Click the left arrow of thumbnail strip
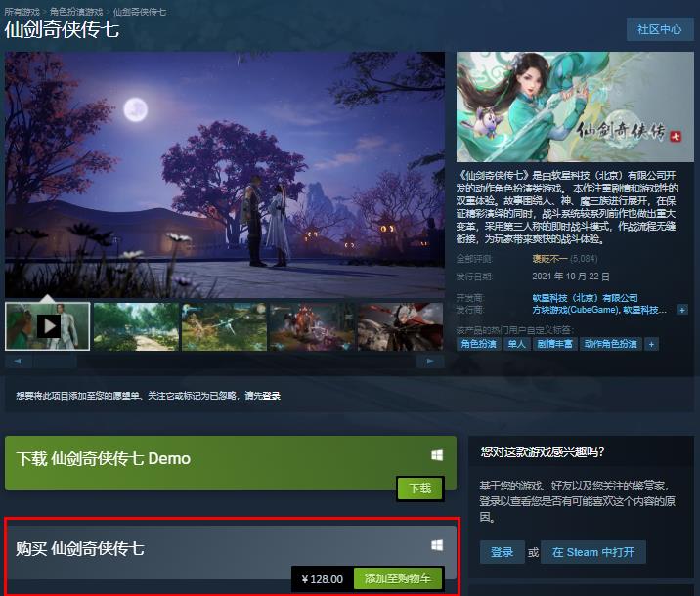The image size is (700, 596). pyautogui.click(x=18, y=361)
